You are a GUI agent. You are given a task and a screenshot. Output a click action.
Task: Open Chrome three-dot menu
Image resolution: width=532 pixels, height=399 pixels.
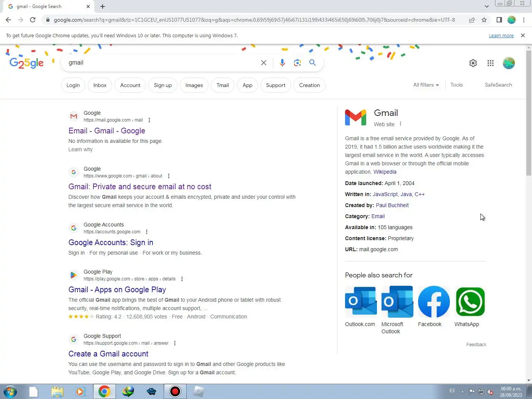(x=524, y=20)
